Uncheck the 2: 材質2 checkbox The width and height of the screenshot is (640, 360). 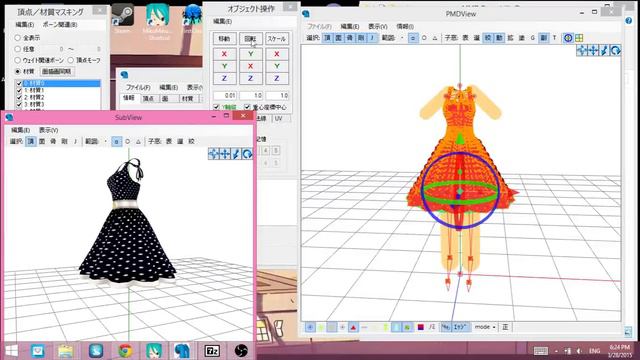coord(19,98)
